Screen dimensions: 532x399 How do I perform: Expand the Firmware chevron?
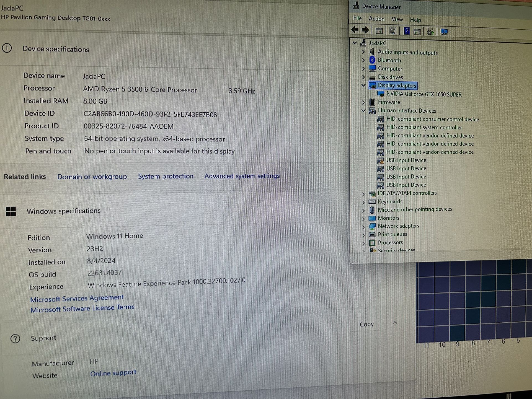click(x=363, y=102)
